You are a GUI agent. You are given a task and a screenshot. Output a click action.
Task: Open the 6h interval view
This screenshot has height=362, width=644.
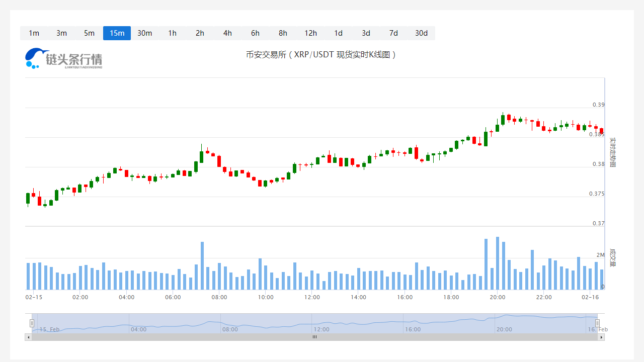(x=255, y=33)
